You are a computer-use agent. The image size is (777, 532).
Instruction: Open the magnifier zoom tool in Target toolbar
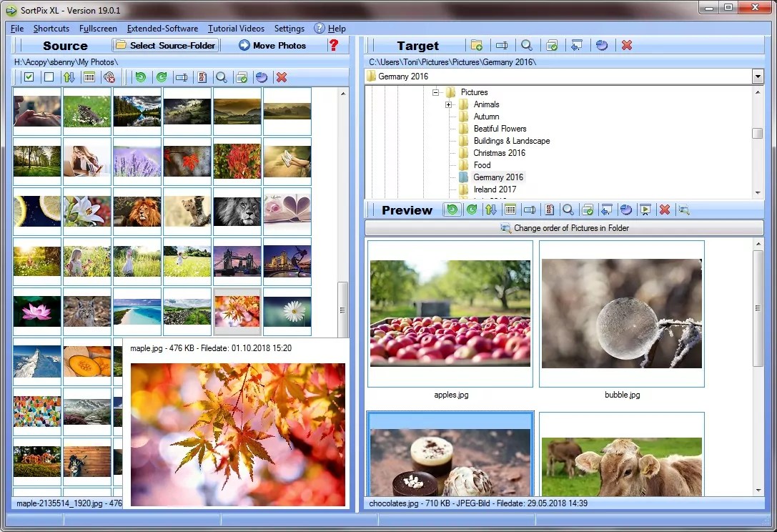point(527,44)
